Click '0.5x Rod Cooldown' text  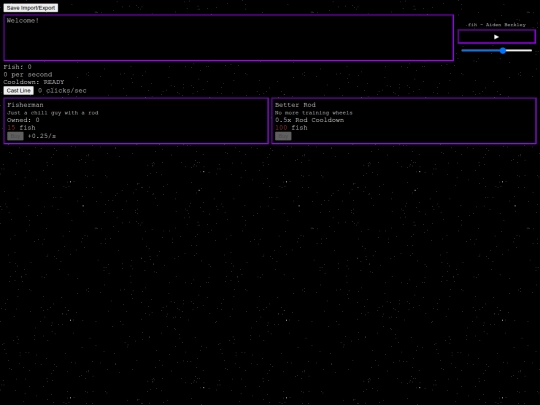(309, 120)
